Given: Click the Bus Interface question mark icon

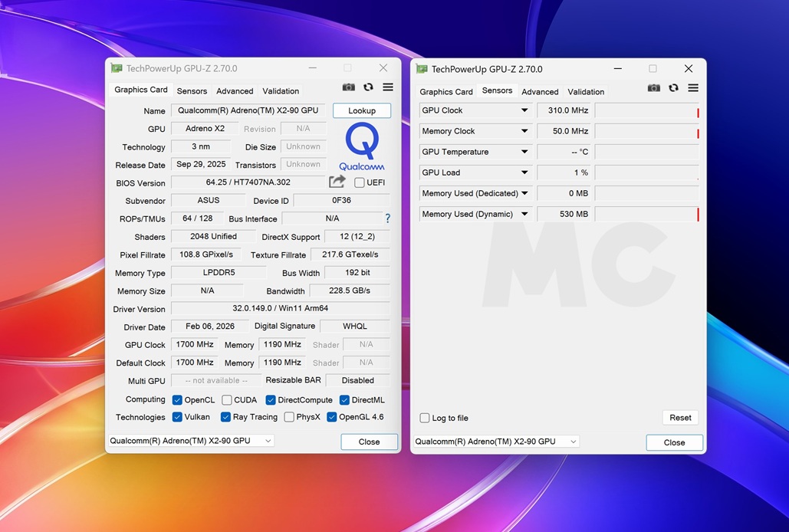Looking at the screenshot, I should tap(387, 218).
